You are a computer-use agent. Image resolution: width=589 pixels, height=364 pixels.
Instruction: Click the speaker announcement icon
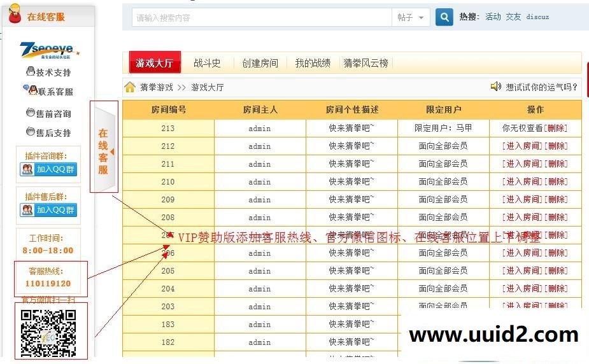[x=496, y=87]
